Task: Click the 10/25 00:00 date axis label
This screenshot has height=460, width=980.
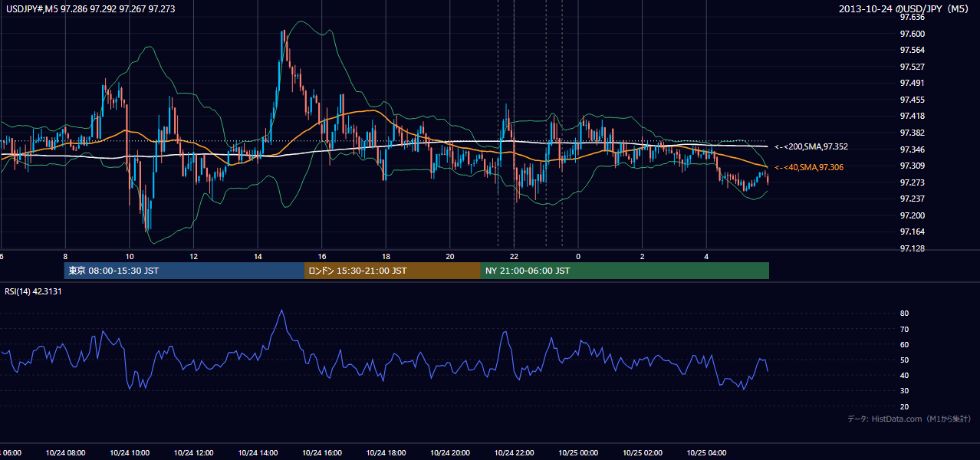Action: (578, 452)
